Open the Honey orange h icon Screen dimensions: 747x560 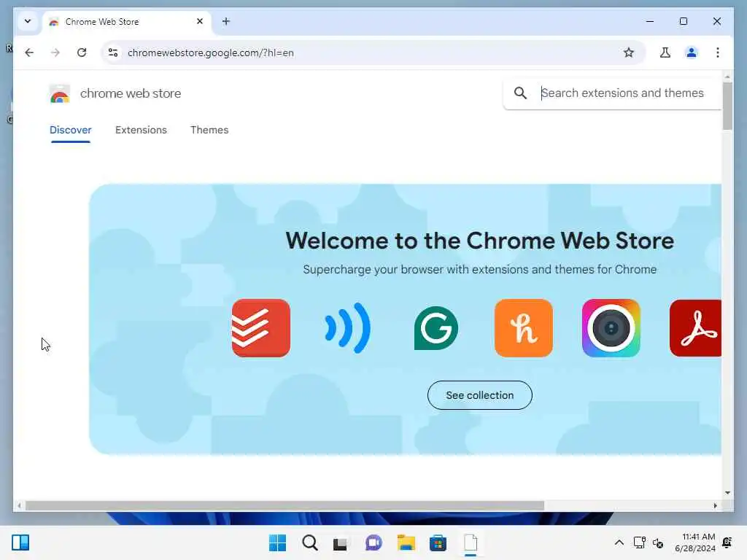point(524,328)
